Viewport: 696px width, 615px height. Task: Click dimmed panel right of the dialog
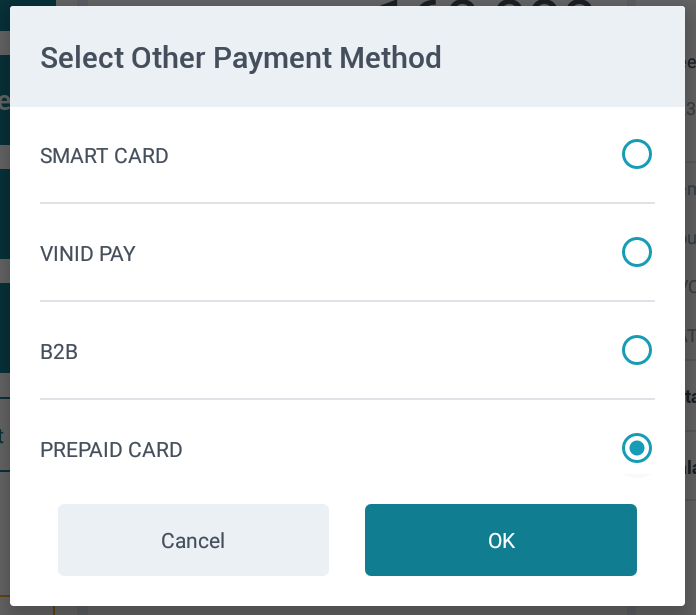(x=690, y=300)
